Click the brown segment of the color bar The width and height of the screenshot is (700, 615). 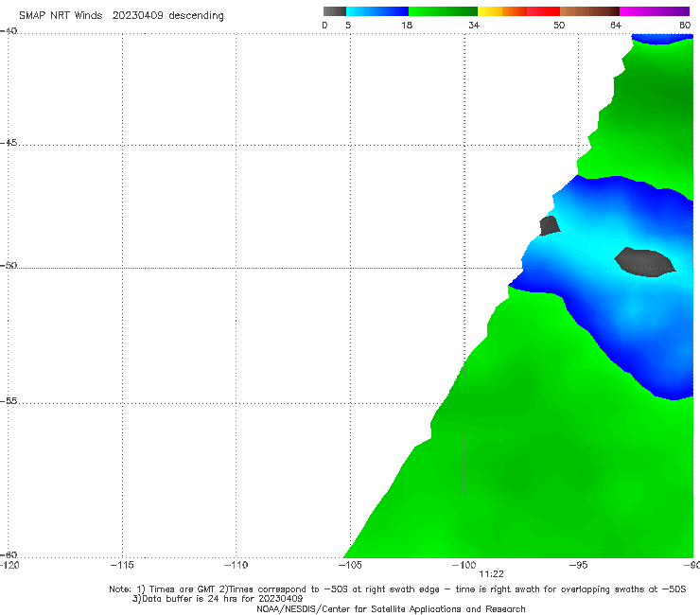589,11
